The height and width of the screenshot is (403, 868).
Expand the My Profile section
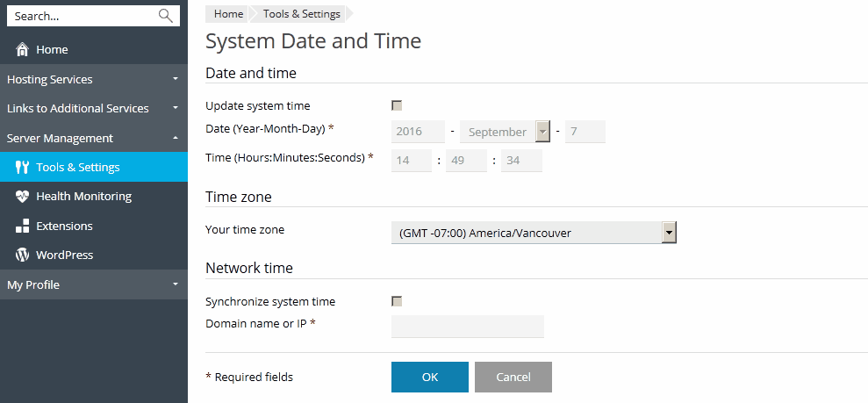pyautogui.click(x=94, y=284)
